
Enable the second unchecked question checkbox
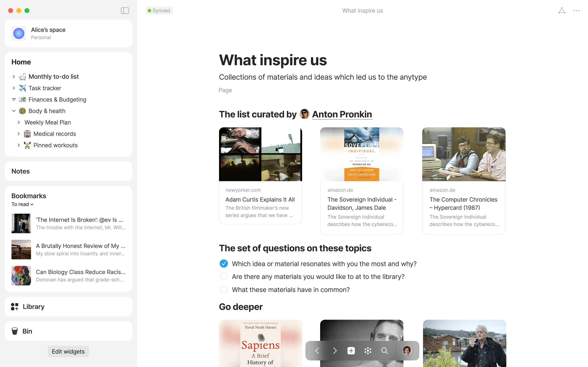tap(224, 289)
